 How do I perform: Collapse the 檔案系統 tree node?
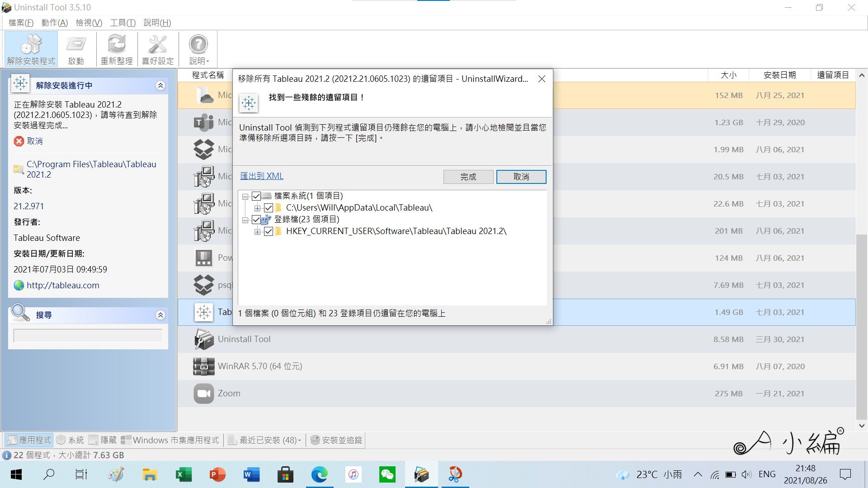coord(245,196)
